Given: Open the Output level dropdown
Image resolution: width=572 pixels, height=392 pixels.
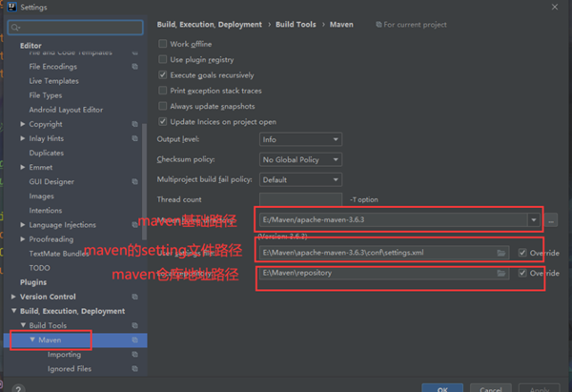Looking at the screenshot, I should pos(300,139).
